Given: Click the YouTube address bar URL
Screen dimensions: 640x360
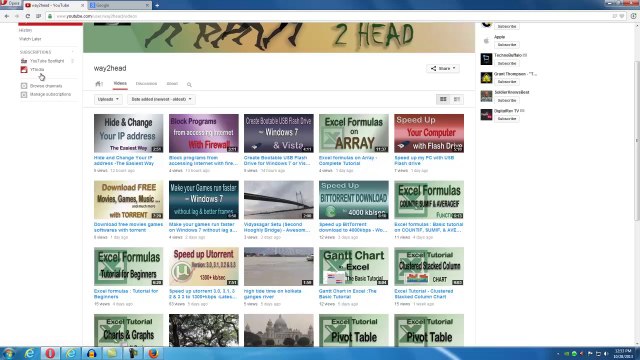Looking at the screenshot, I should click(97, 16).
